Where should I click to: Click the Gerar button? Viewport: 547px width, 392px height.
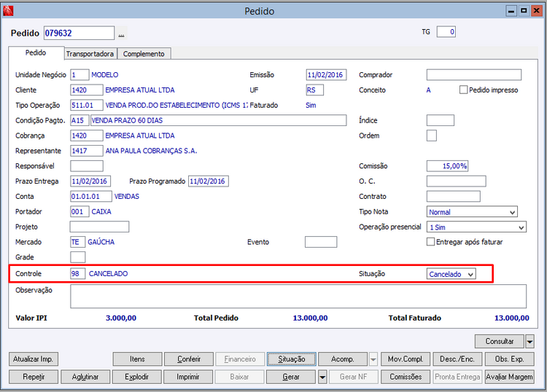291,377
